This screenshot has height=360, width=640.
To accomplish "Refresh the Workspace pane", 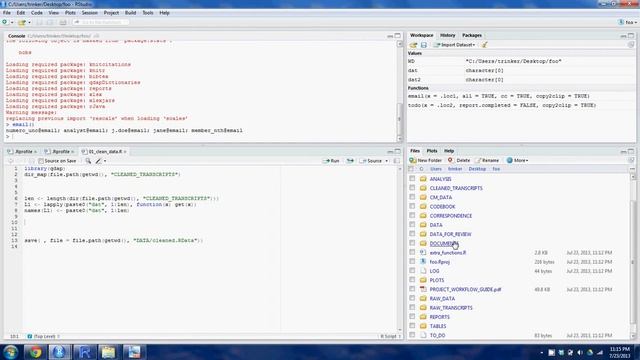I will [631, 45].
